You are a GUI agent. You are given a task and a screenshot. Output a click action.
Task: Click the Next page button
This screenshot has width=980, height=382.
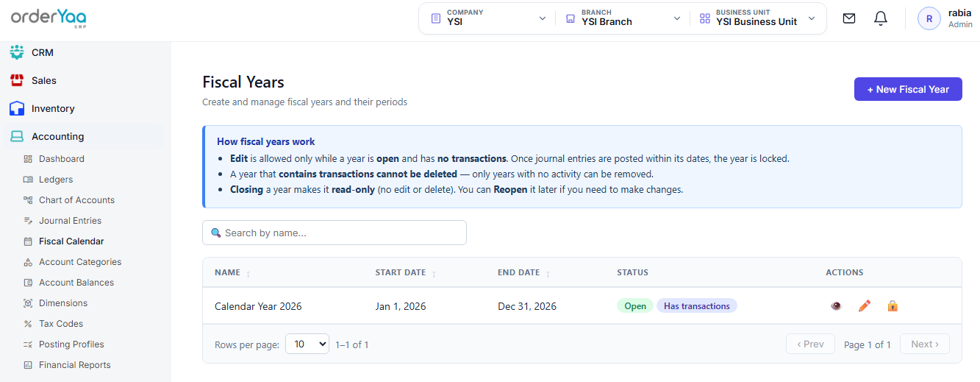925,344
